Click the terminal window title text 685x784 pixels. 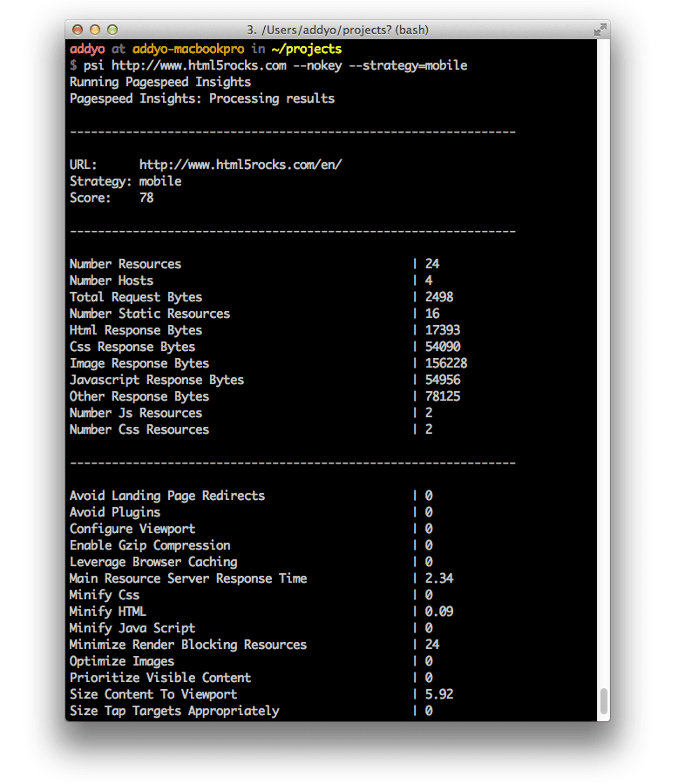point(336,30)
